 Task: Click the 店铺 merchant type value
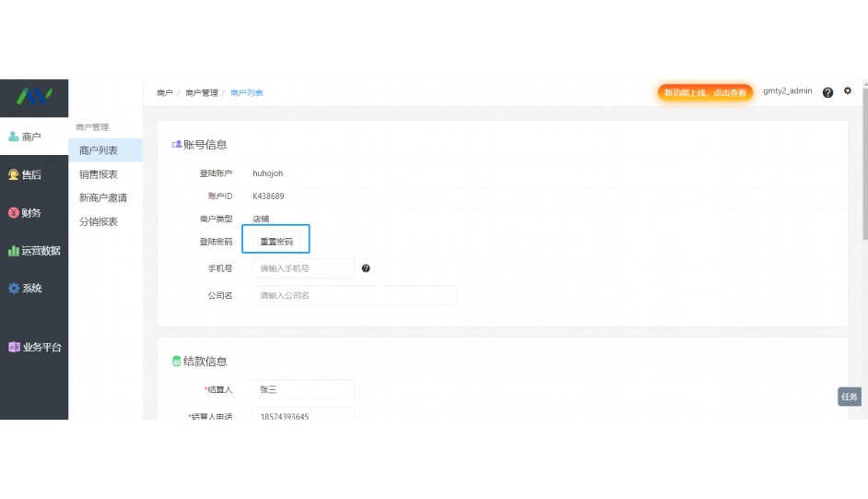(261, 219)
